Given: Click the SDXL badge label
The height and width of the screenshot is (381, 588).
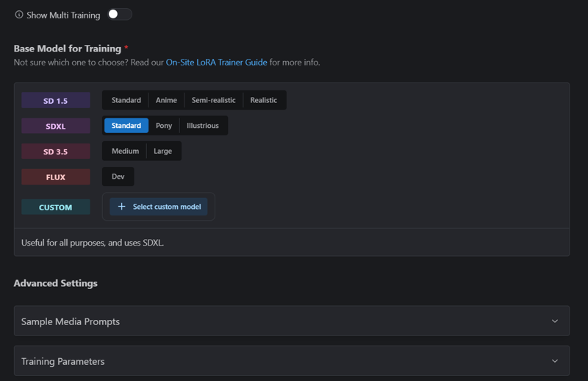Looking at the screenshot, I should pyautogui.click(x=56, y=126).
